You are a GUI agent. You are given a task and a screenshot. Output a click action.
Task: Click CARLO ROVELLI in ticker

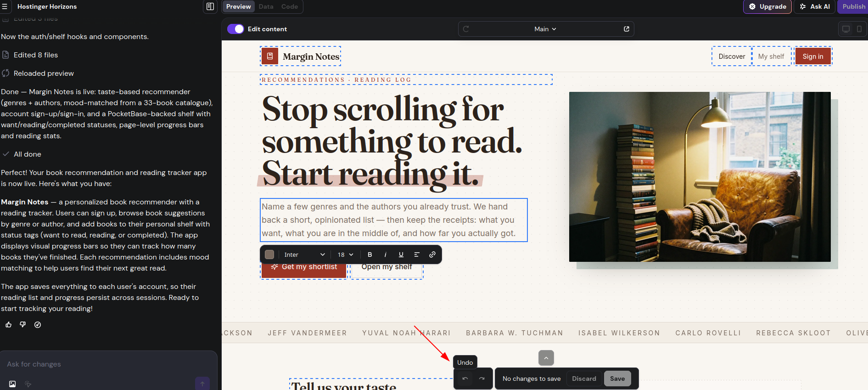point(708,333)
